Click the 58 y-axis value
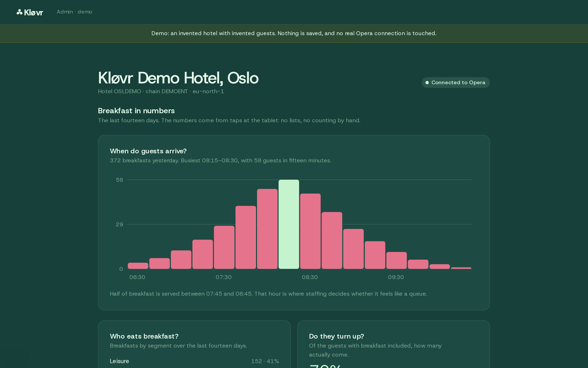The height and width of the screenshot is (368, 588). (x=119, y=180)
